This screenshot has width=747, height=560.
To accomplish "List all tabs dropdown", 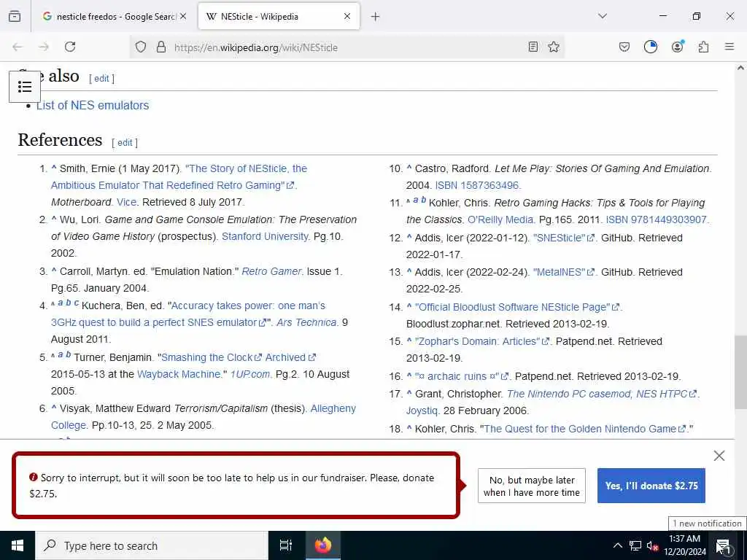I will pos(603,16).
